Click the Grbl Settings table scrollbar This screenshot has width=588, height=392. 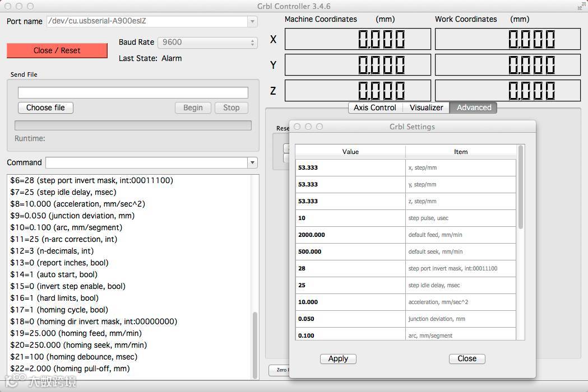pos(521,188)
